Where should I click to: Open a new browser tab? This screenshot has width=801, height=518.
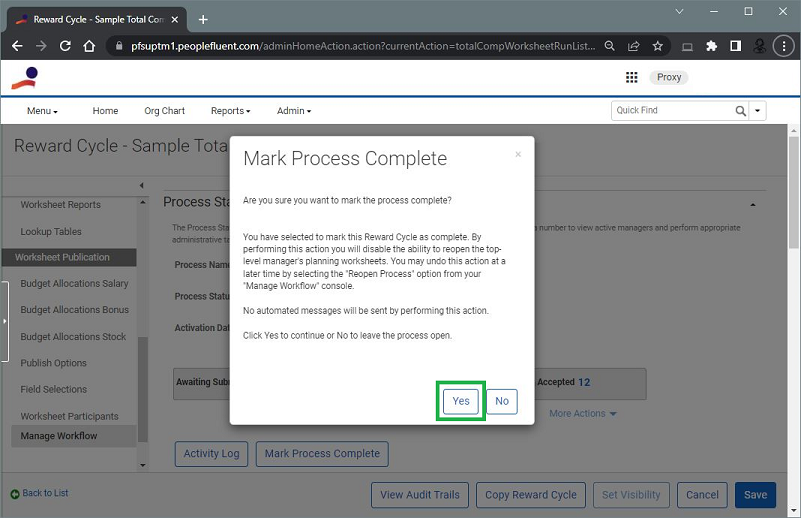pos(203,19)
